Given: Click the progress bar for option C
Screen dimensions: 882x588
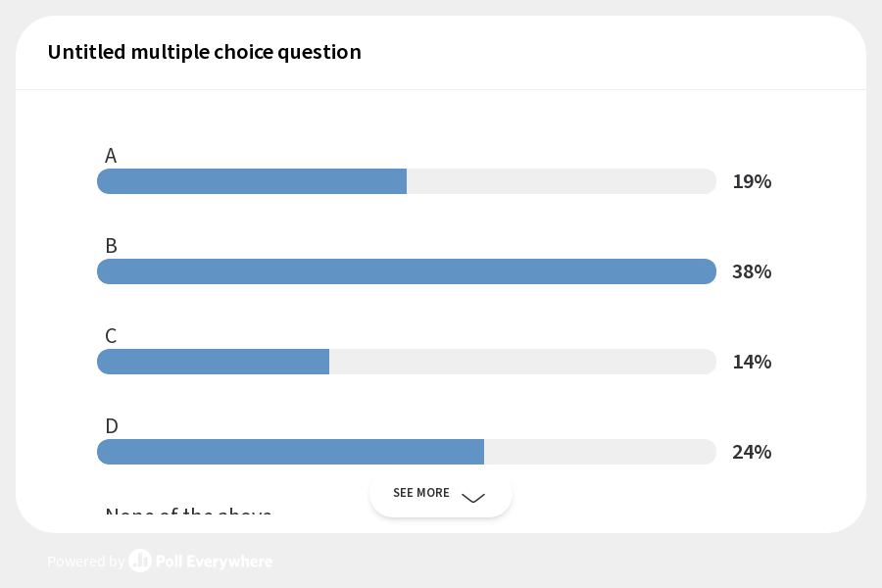Looking at the screenshot, I should tap(407, 362).
